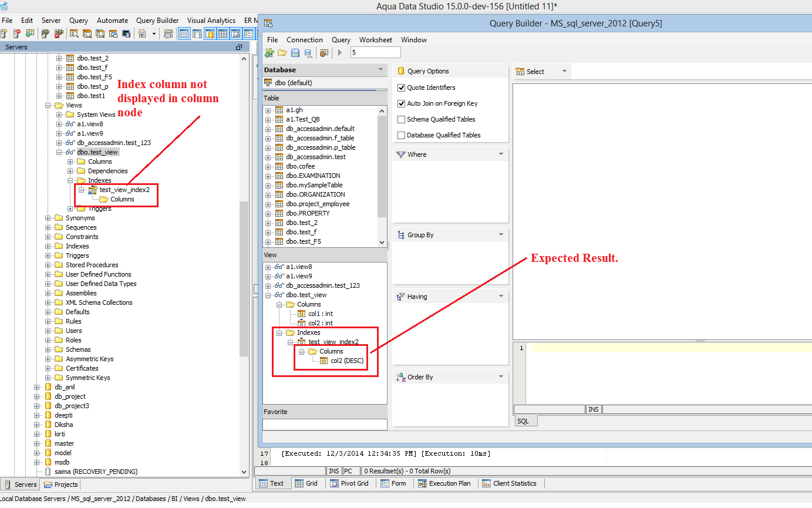812x508 pixels.
Task: Click the Order By sort icon
Action: [401, 377]
